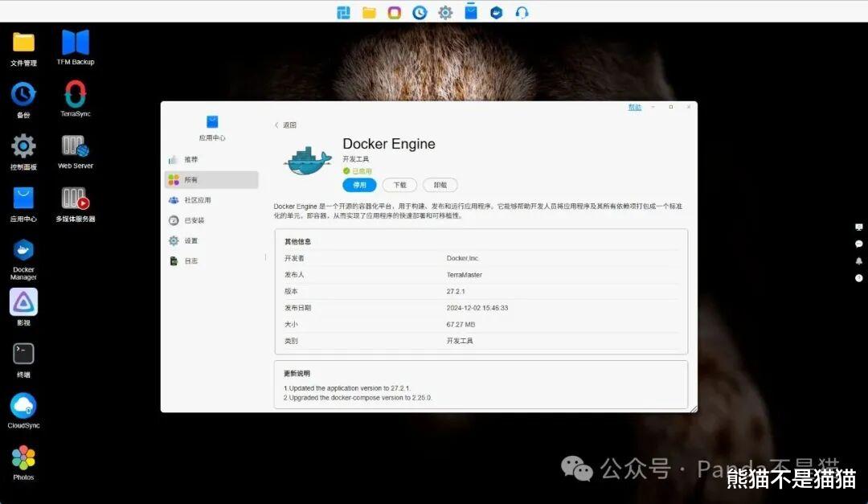The image size is (868, 504).
Task: Launch the 多媒体服务器 desktop icon
Action: click(x=76, y=204)
